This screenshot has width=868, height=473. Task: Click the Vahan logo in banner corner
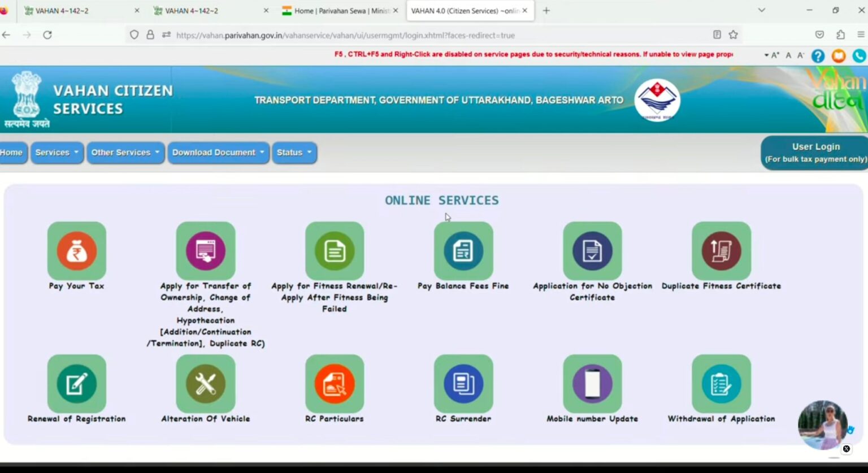tap(838, 90)
